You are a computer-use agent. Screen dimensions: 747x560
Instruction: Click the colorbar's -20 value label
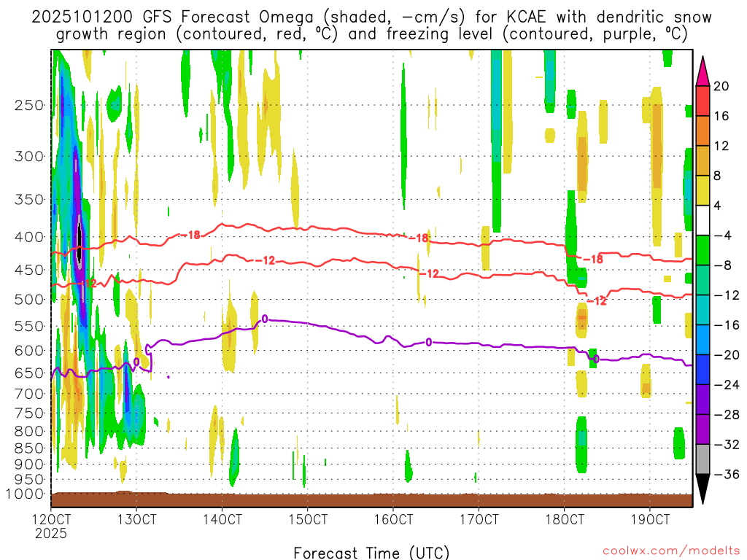pyautogui.click(x=727, y=355)
